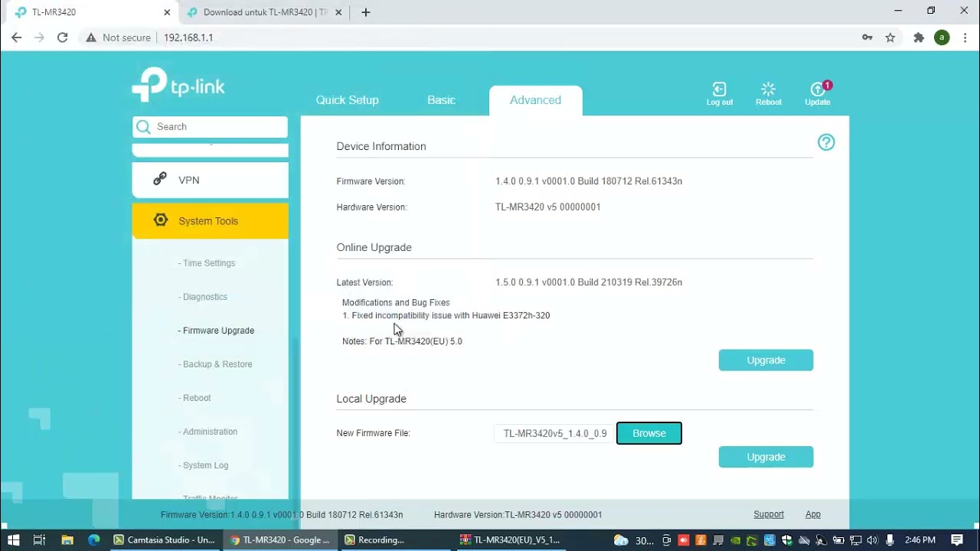Screen dimensions: 980x551
Task: Open the help question mark icon
Action: [x=826, y=142]
